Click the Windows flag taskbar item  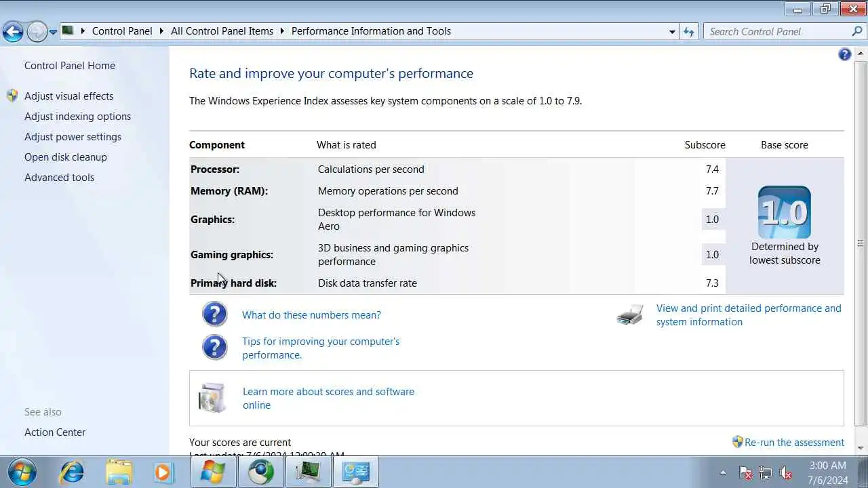pyautogui.click(x=213, y=472)
